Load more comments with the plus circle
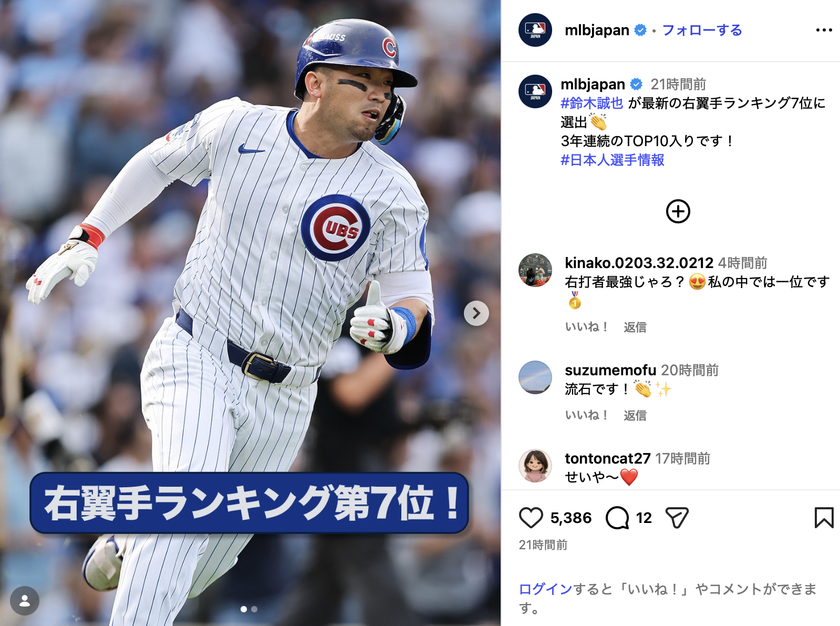The height and width of the screenshot is (626, 840). pos(678,211)
